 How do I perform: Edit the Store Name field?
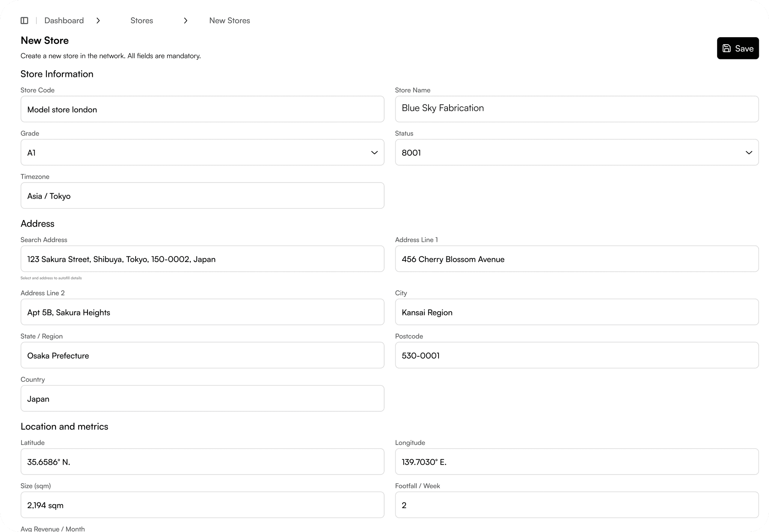pos(576,109)
